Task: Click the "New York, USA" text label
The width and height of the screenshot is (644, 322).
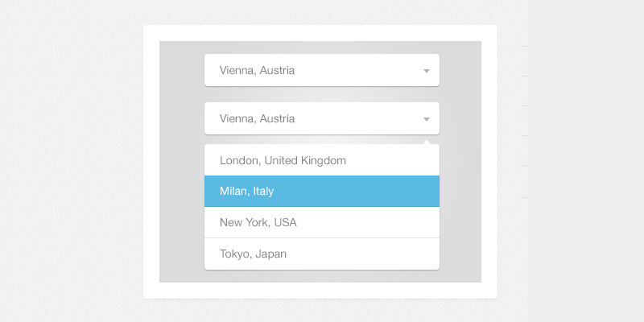Action: (258, 222)
